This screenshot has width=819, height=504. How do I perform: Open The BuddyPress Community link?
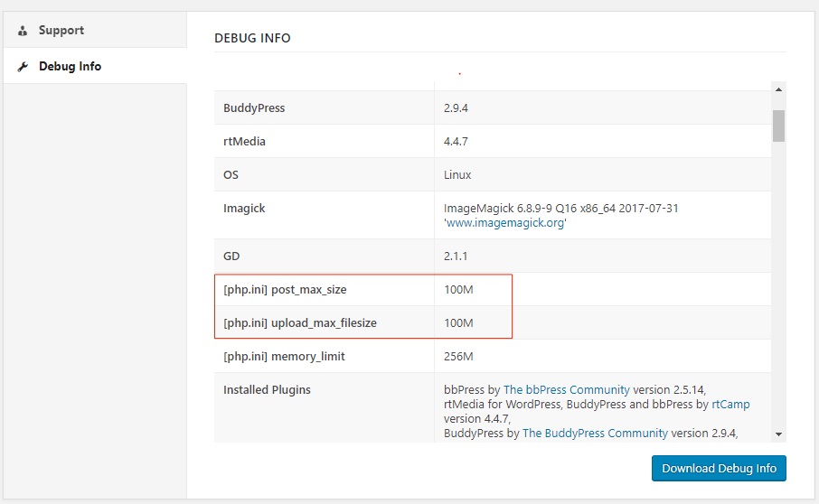[x=595, y=434]
